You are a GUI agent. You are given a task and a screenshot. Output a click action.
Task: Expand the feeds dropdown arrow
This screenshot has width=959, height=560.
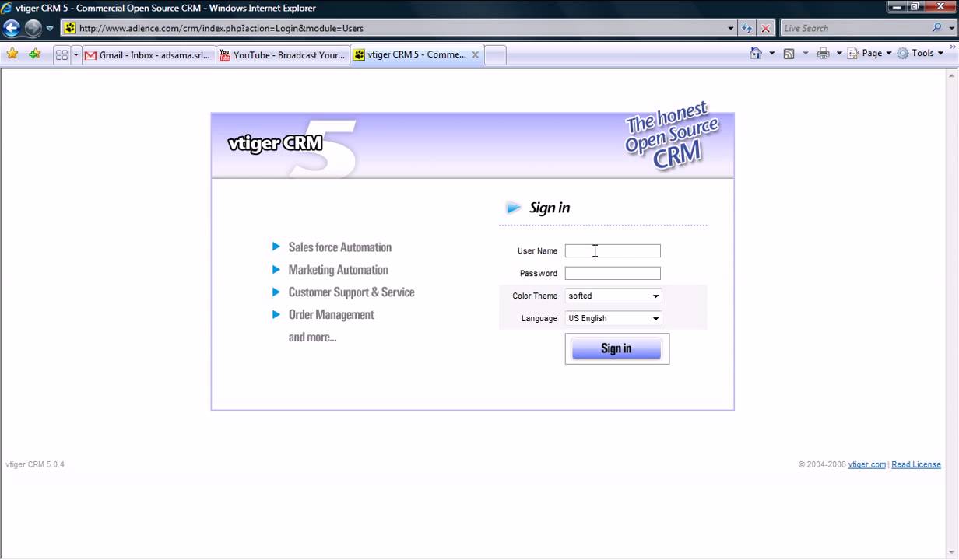click(x=805, y=54)
